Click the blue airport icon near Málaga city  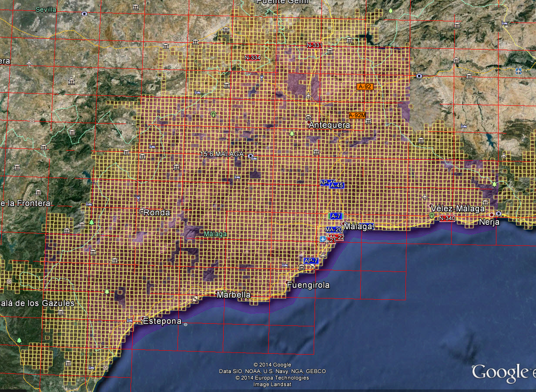322,239
